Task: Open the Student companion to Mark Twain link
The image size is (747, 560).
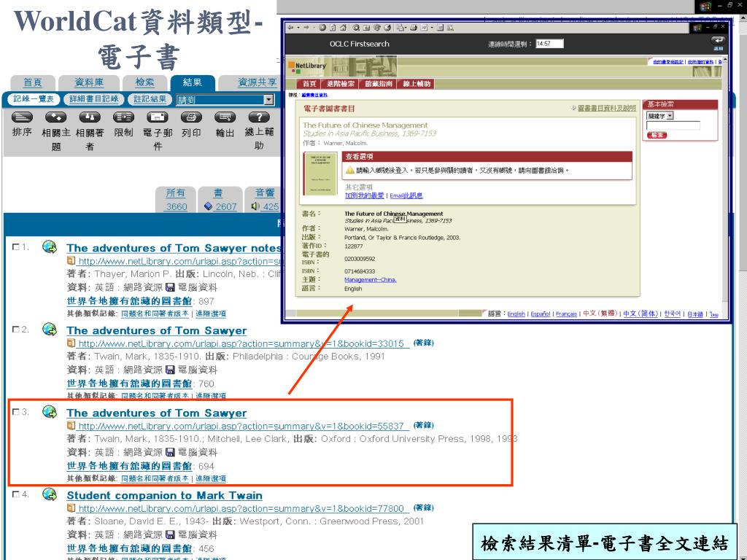Action: tap(164, 495)
